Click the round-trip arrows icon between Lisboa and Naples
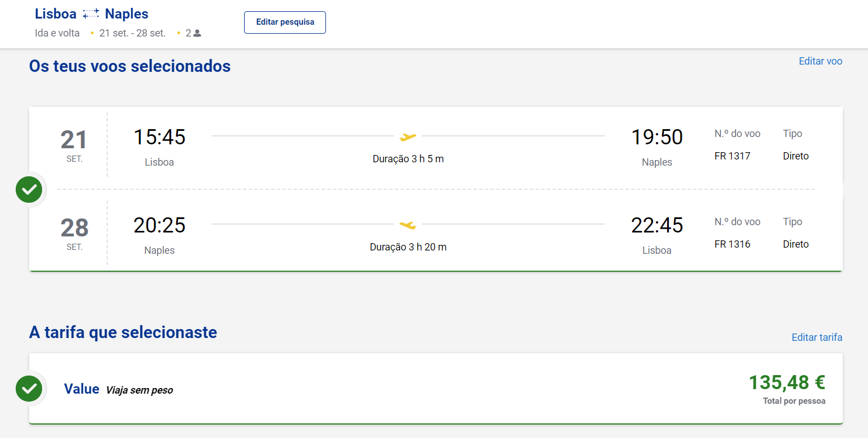Viewport: 868px width, 438px height. tap(90, 14)
